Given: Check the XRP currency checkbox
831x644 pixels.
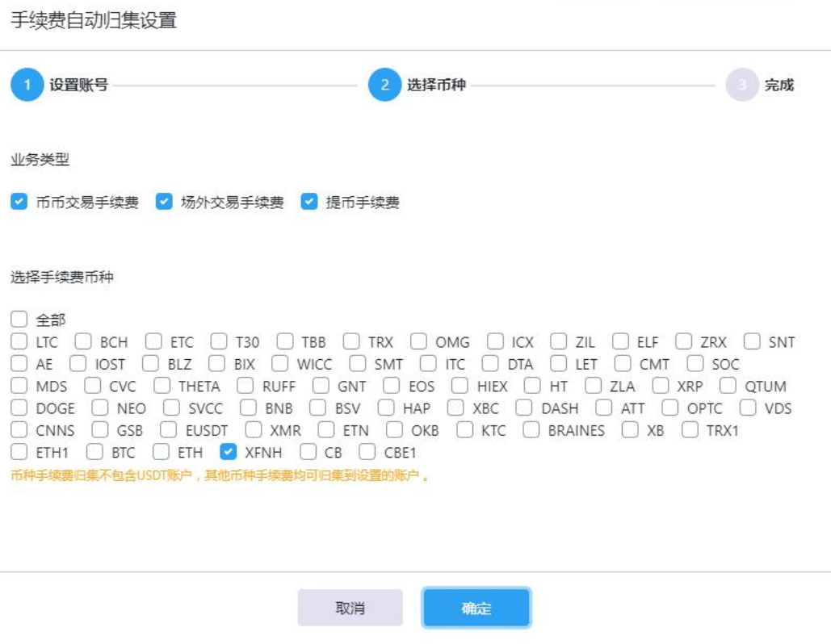Looking at the screenshot, I should (x=661, y=386).
